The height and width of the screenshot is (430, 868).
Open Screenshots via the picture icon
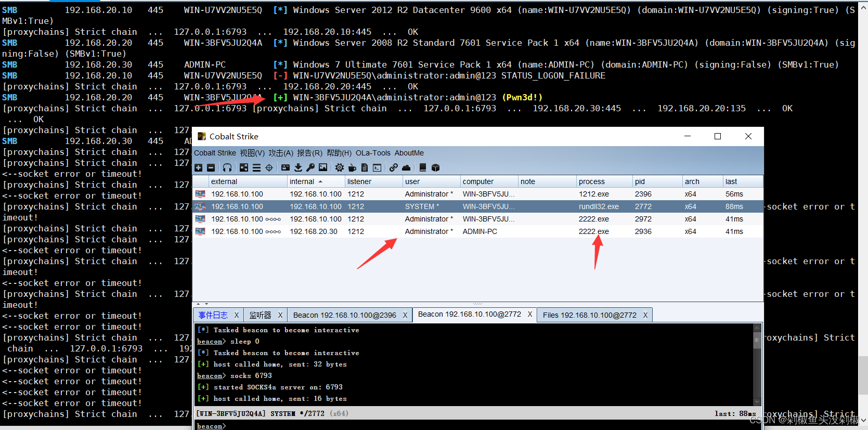[323, 167]
